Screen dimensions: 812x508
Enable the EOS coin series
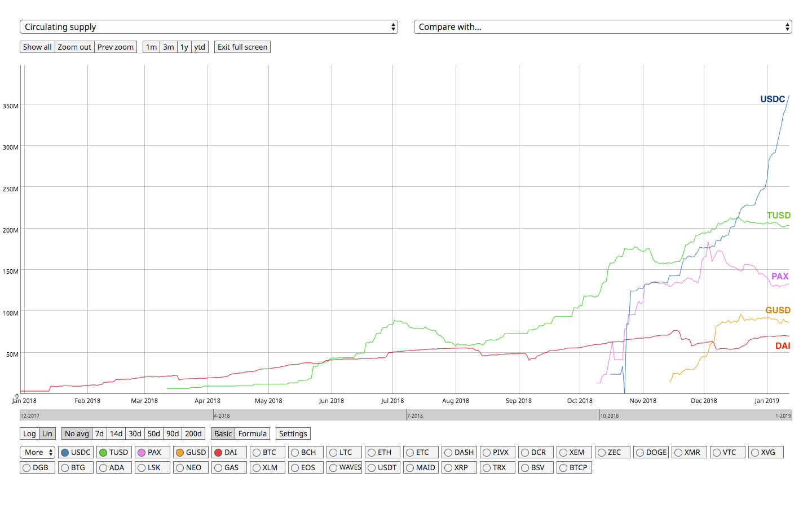306,468
